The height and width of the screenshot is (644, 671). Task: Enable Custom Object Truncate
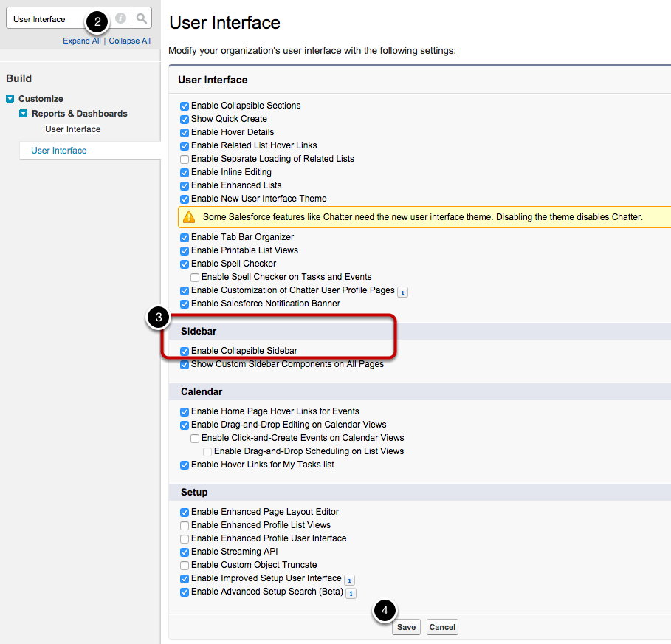coord(184,564)
